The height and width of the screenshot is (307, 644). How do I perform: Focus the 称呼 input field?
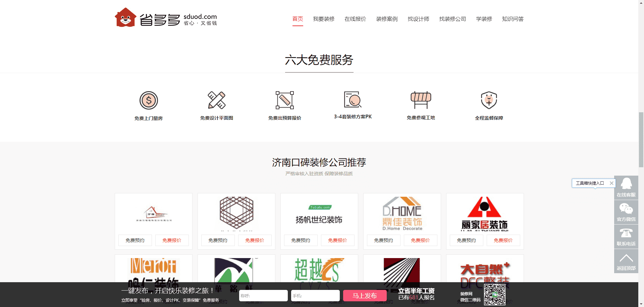pos(263,296)
